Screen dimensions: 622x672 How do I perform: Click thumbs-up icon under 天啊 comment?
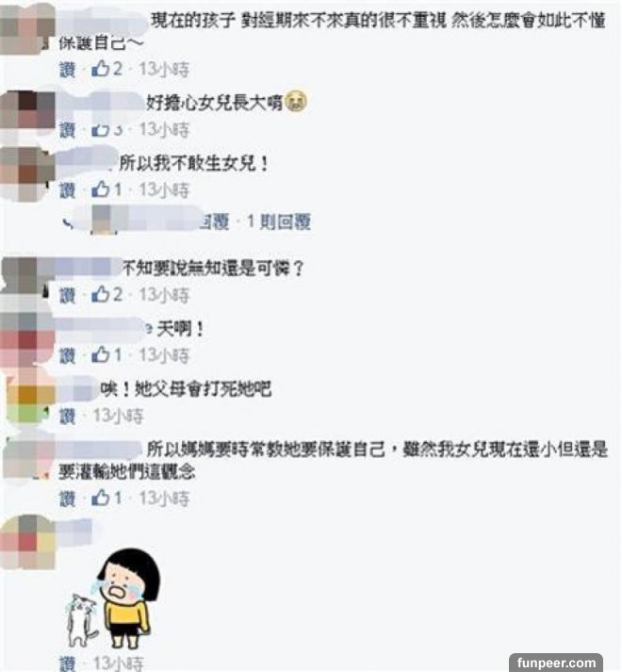(x=100, y=355)
